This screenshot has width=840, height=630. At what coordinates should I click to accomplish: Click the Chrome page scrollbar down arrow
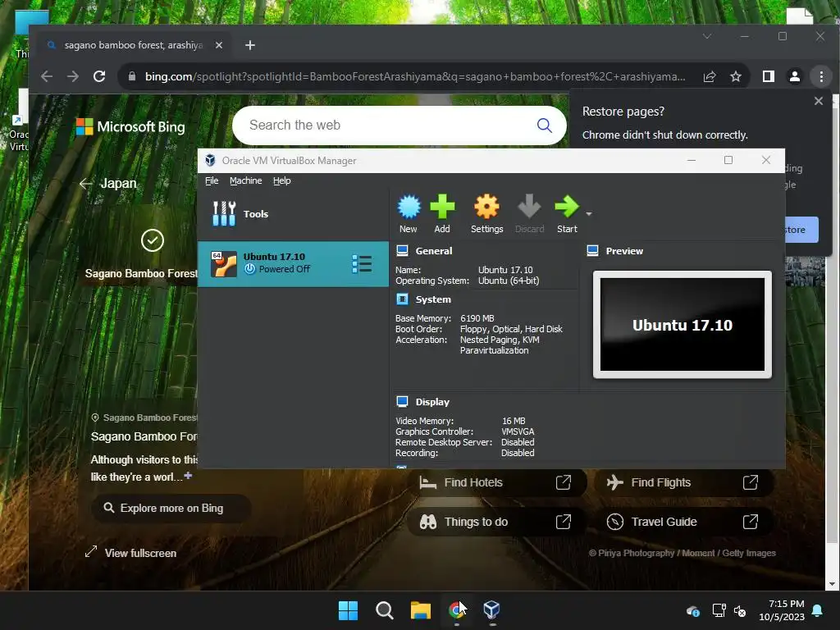click(832, 584)
